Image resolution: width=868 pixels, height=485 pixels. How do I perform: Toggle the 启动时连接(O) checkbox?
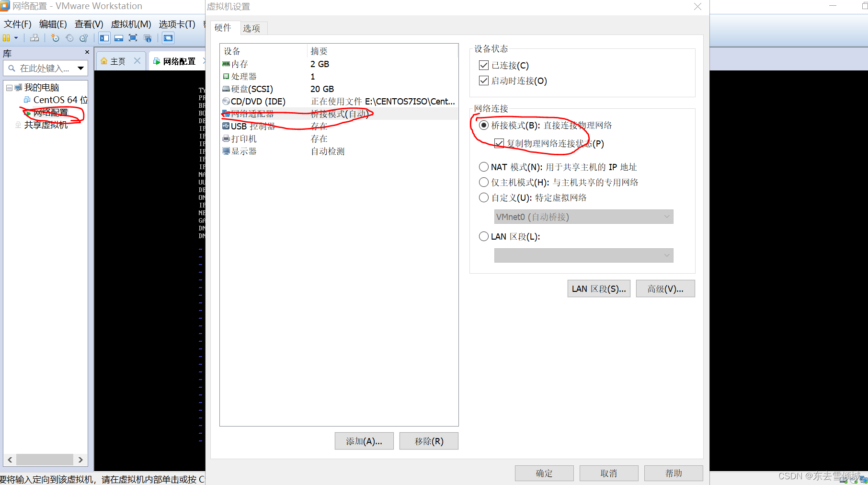tap(484, 81)
